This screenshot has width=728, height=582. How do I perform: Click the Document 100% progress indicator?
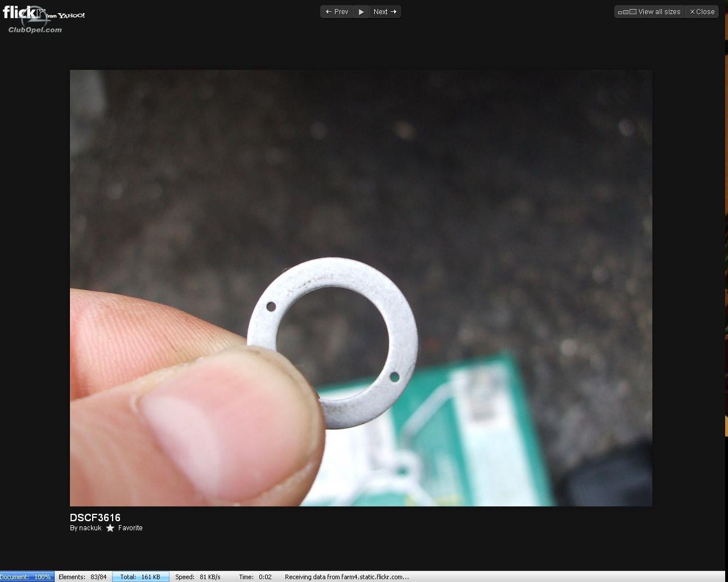(x=27, y=577)
